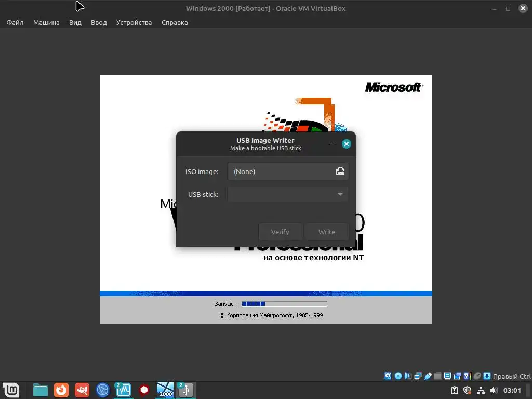Click the Windows 2000 boot progress bar
532x399 pixels.
[284, 303]
